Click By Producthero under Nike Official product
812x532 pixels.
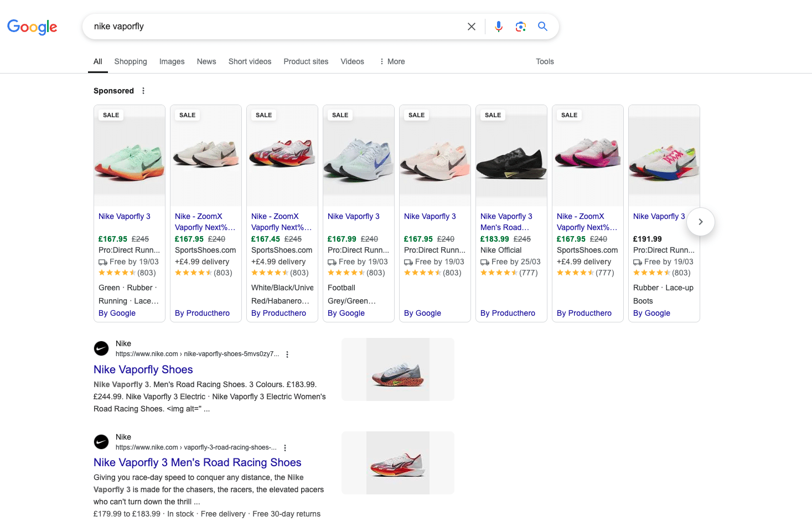(x=508, y=313)
